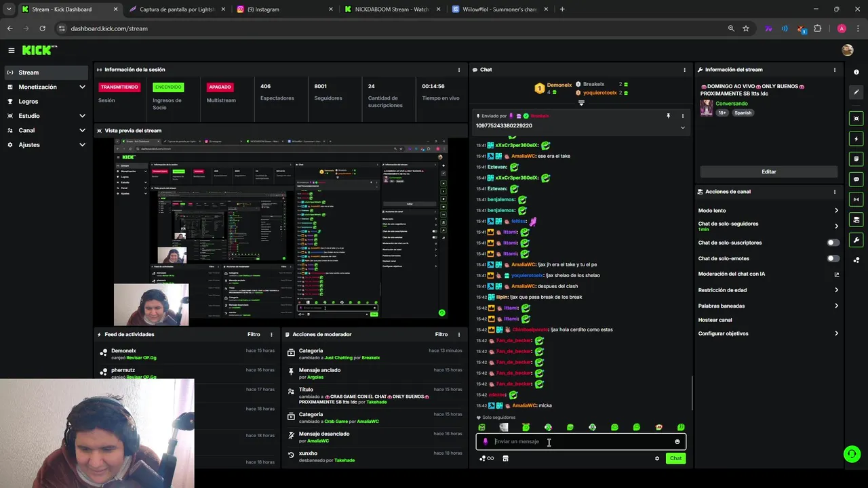Toggle the stream preview panel icon in the right rail
Image resolution: width=868 pixels, height=488 pixels.
(x=856, y=119)
